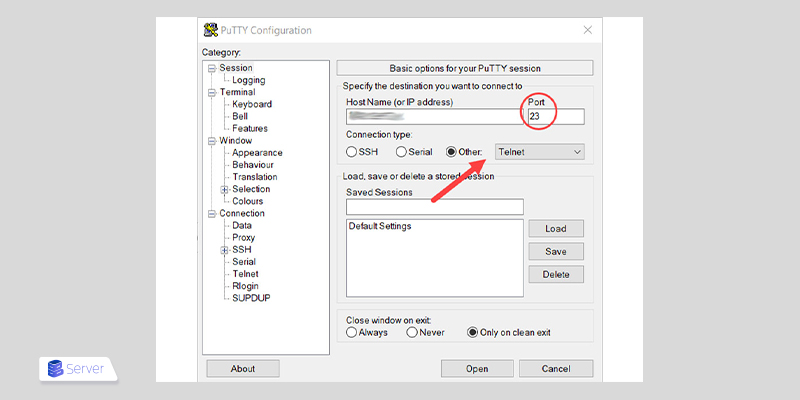Viewport: 800px width, 400px height.
Task: Open the Terminal category
Action: (237, 92)
